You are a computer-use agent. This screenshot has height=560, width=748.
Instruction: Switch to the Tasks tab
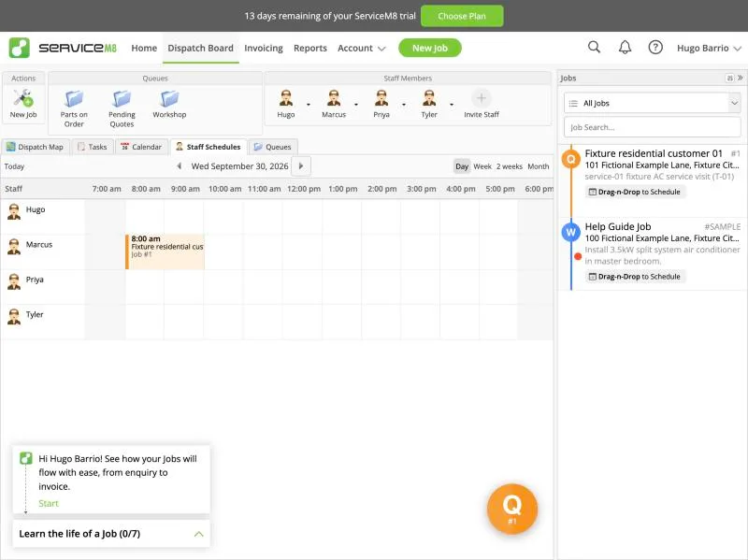pyautogui.click(x=93, y=147)
